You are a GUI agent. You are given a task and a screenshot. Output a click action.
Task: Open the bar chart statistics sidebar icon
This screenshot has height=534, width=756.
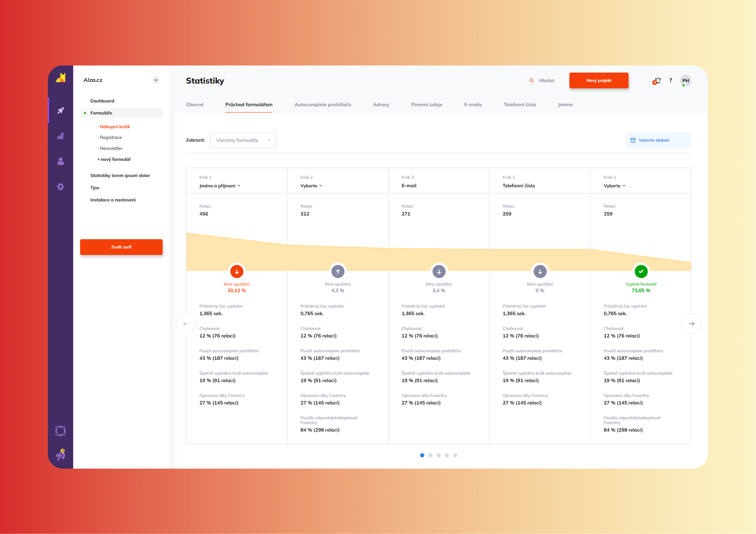tap(61, 136)
